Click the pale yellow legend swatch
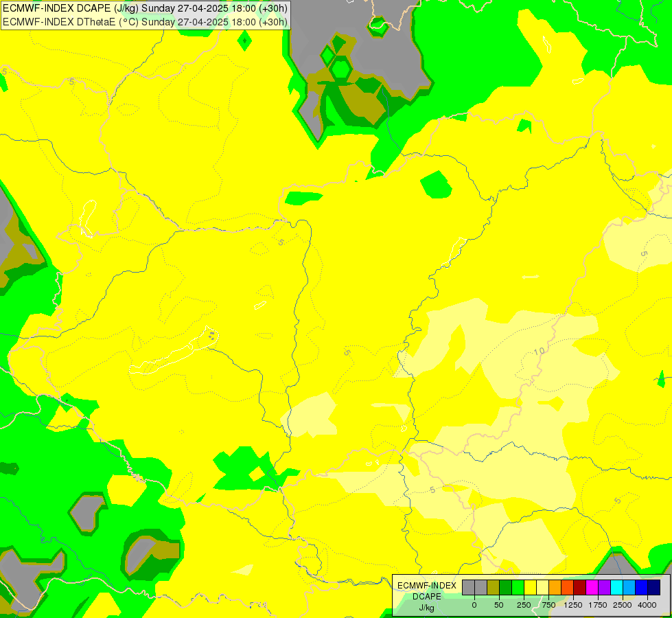The image size is (672, 618). (x=542, y=587)
